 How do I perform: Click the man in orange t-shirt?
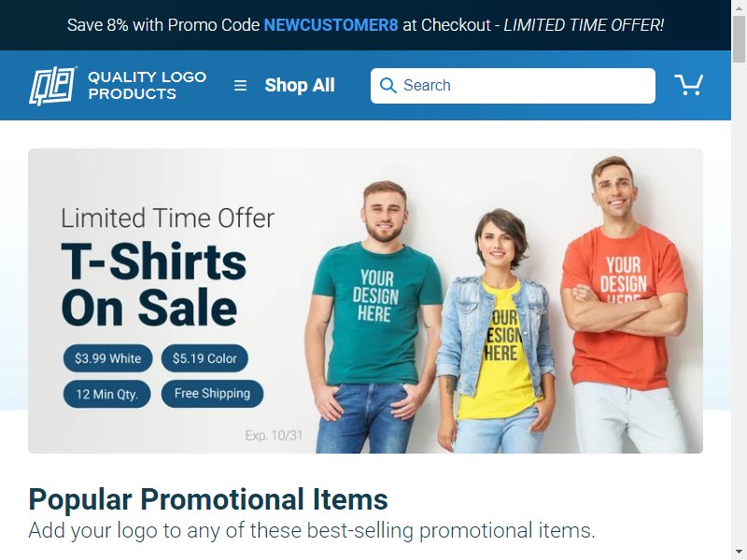(x=625, y=305)
